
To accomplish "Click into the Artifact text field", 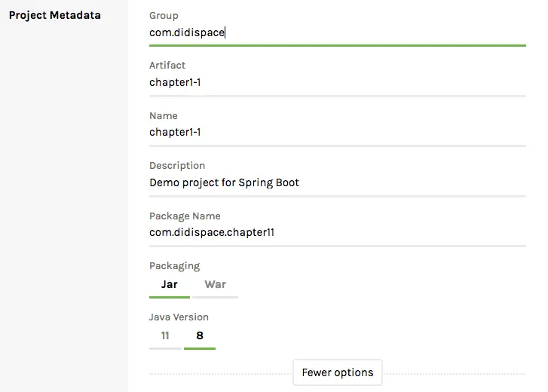I will tap(337, 82).
